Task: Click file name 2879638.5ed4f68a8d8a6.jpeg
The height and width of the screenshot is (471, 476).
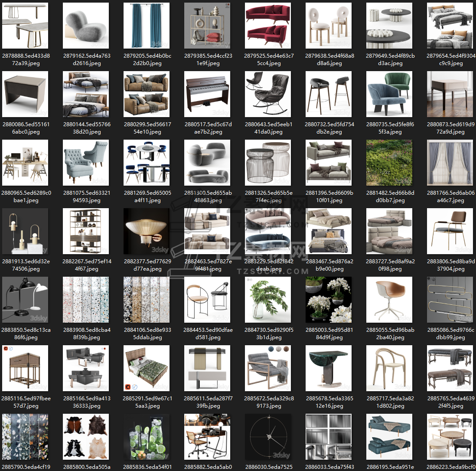Action: 329,59
